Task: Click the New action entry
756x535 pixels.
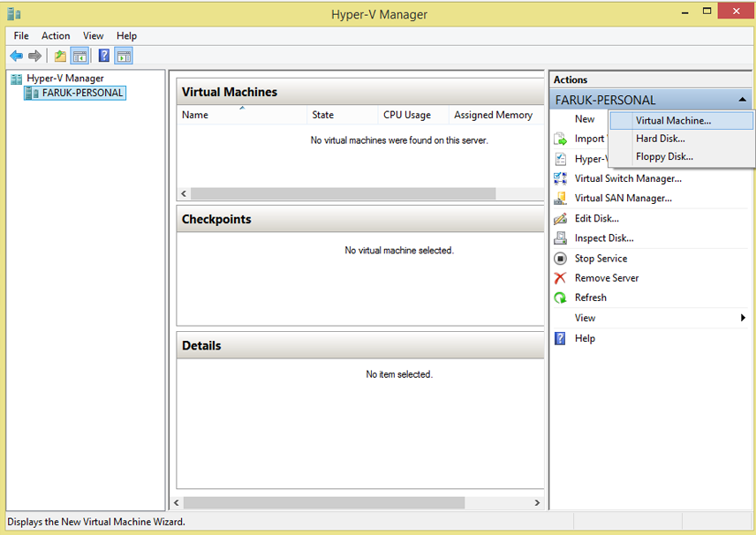Action: point(585,119)
